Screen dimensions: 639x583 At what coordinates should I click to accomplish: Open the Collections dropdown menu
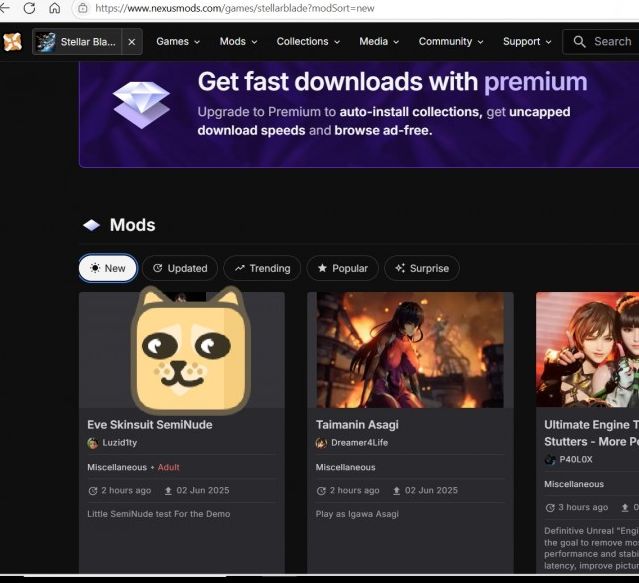(308, 42)
